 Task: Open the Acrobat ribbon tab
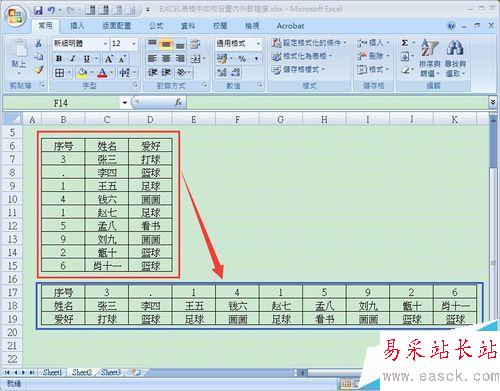coord(290,26)
